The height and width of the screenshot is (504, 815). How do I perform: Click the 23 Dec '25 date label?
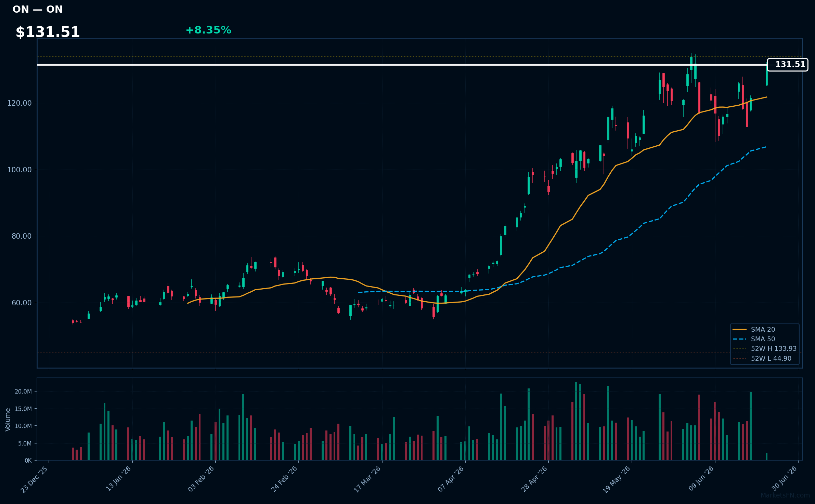pos(34,479)
